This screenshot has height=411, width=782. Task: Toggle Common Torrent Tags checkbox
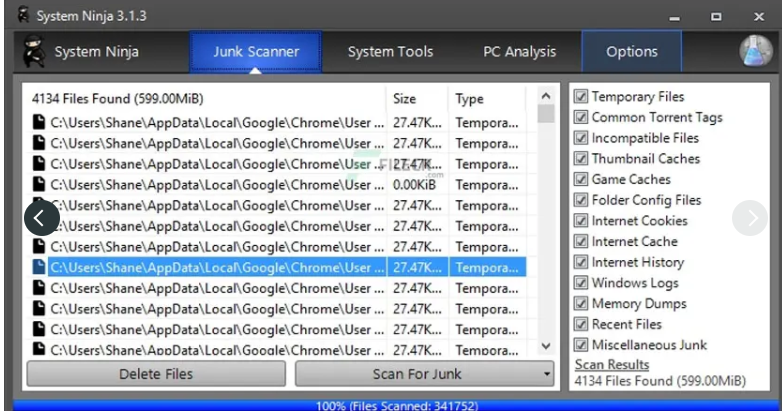tap(581, 117)
